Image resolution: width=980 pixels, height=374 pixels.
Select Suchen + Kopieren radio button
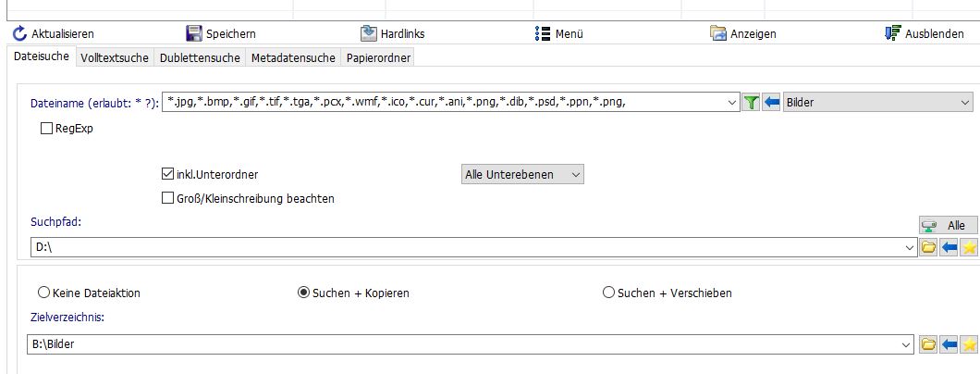[x=304, y=293]
